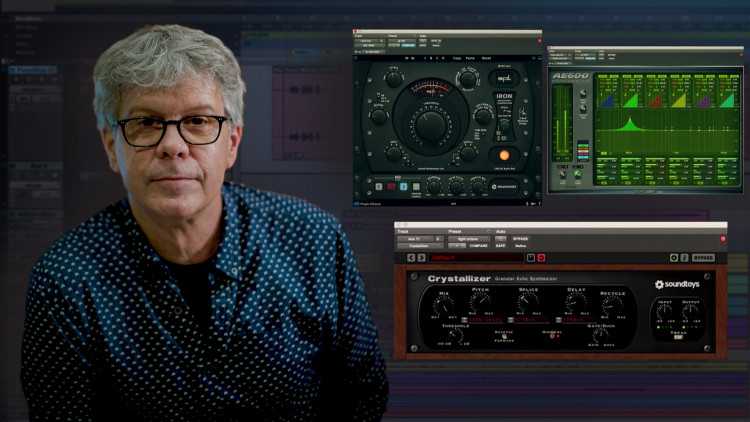Image resolution: width=750 pixels, height=422 pixels.
Task: Select band 4 yellow triangle in AE600
Action: tap(679, 100)
